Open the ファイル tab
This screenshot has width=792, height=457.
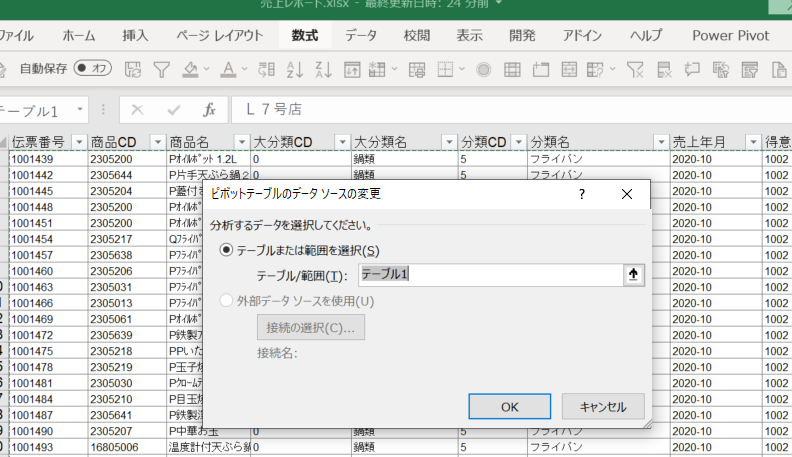point(16,36)
